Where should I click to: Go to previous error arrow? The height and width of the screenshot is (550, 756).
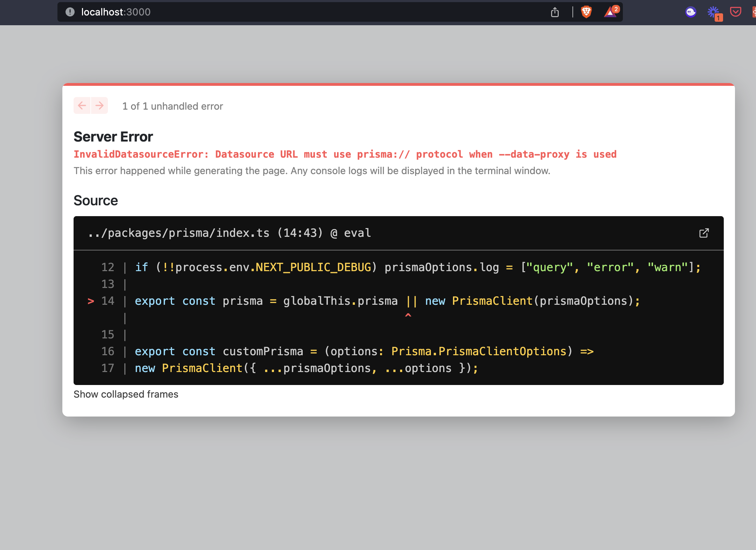[x=82, y=105]
